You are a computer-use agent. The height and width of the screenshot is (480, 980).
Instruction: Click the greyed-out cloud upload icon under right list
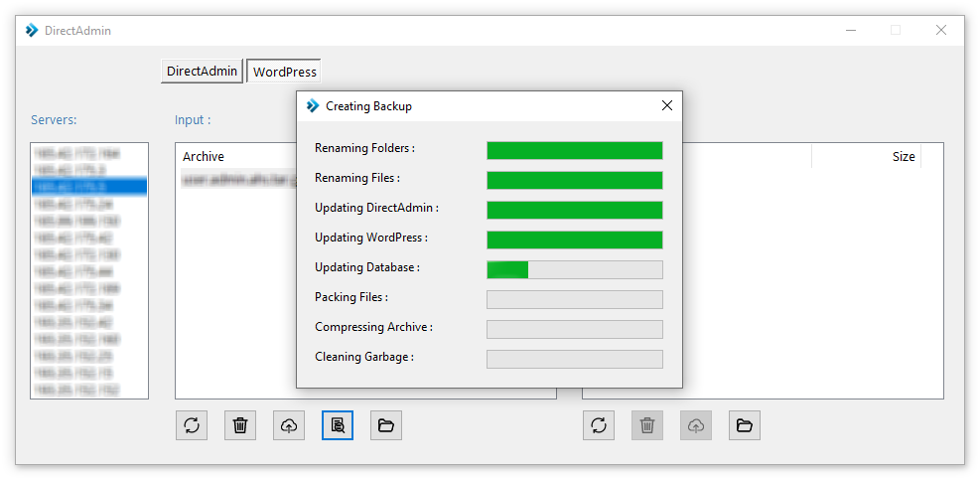(696, 425)
